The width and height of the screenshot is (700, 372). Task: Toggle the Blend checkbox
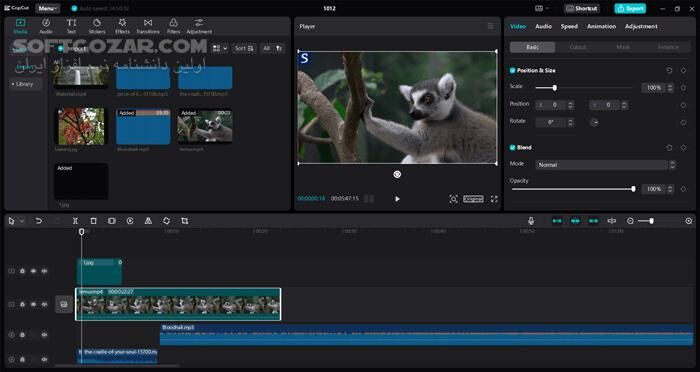512,147
